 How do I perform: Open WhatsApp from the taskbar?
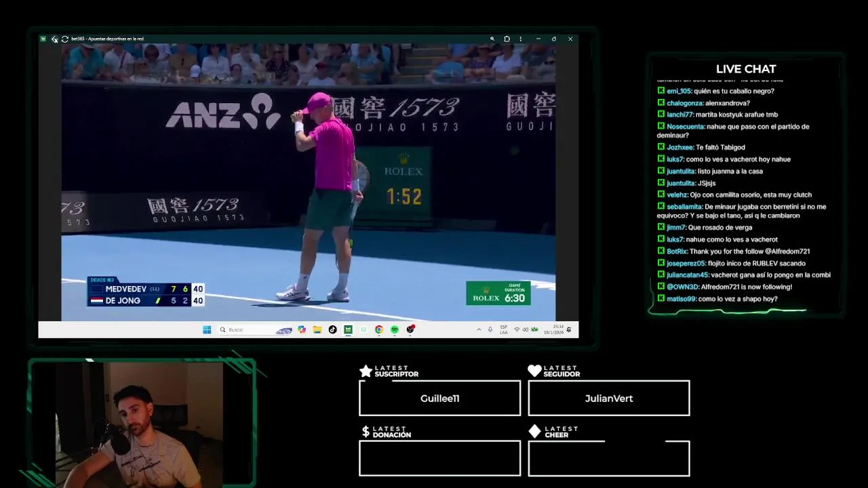click(x=363, y=330)
